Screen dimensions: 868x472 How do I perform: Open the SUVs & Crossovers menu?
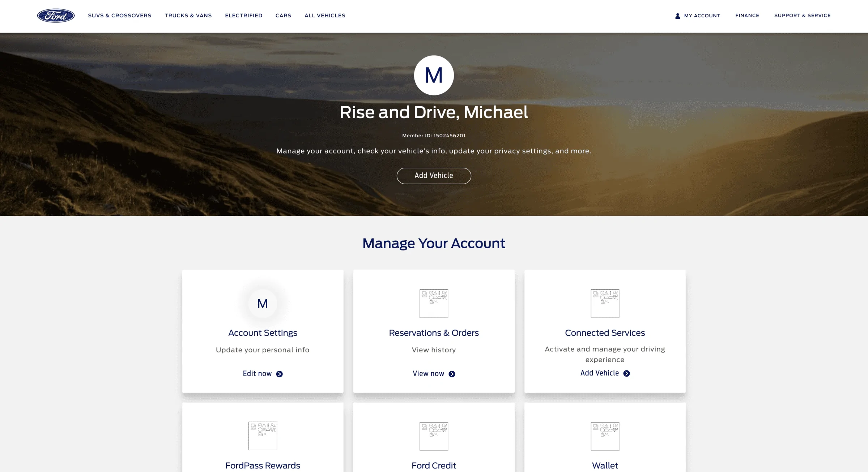point(120,16)
